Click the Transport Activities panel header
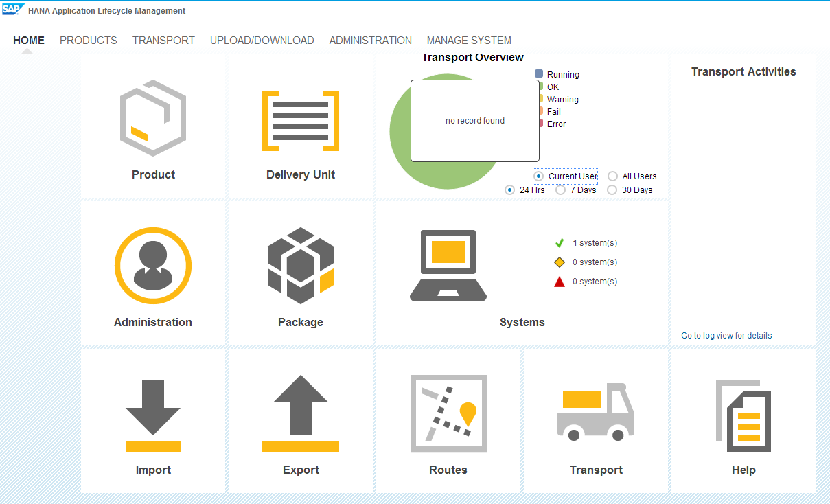Image resolution: width=830 pixels, height=504 pixels. click(743, 71)
